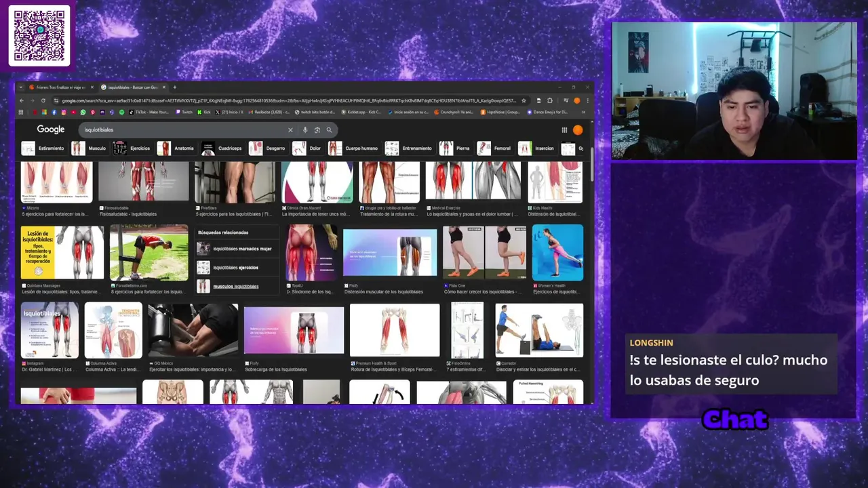The width and height of the screenshot is (868, 488).
Task: Open the Chrome profile icon in toolbar
Action: [x=577, y=100]
